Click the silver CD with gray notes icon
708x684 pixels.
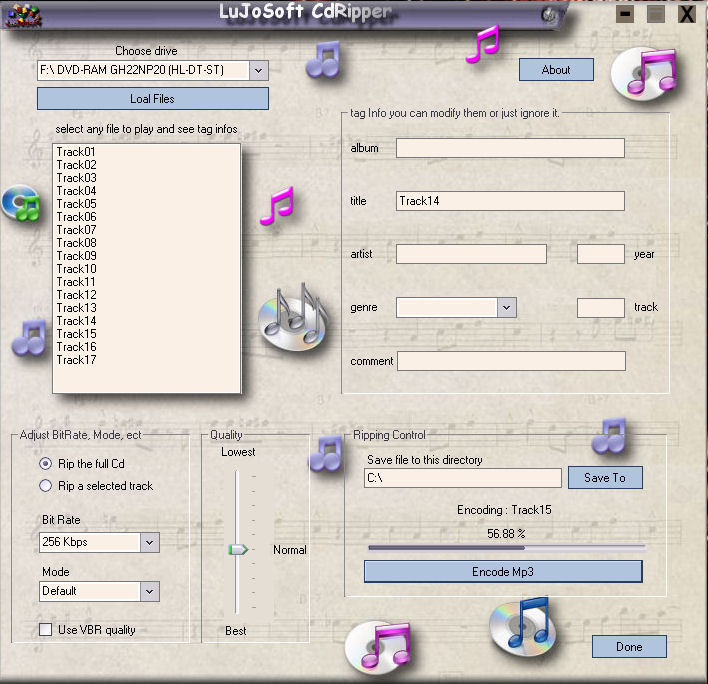pyautogui.click(x=293, y=317)
